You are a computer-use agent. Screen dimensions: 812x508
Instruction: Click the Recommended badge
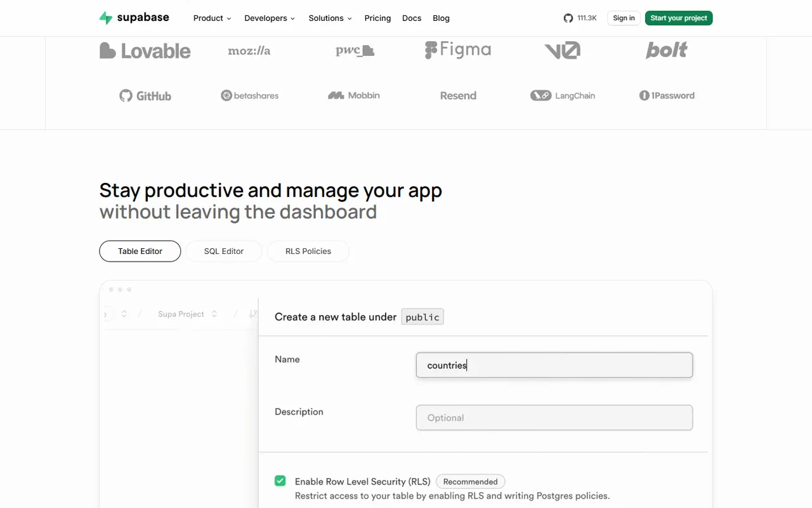[x=471, y=481]
